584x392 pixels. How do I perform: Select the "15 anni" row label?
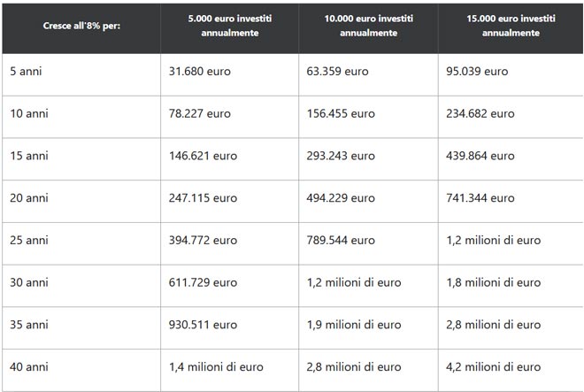click(x=28, y=156)
